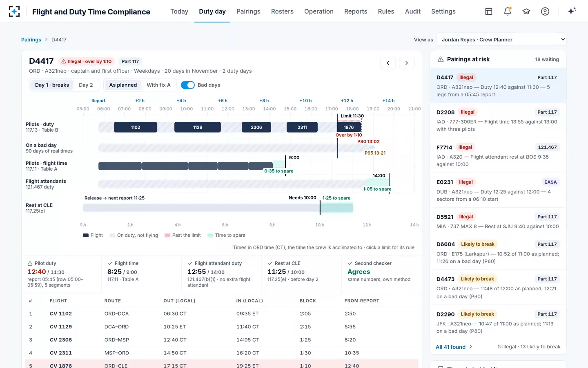Open the E0231 EASA pairing card
Screen dimensions: 588x368
click(x=498, y=191)
